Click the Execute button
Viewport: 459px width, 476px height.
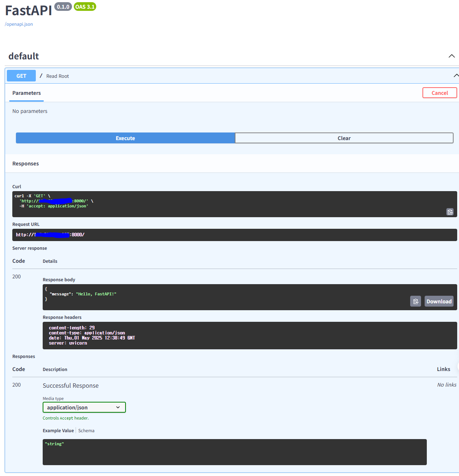(x=126, y=138)
